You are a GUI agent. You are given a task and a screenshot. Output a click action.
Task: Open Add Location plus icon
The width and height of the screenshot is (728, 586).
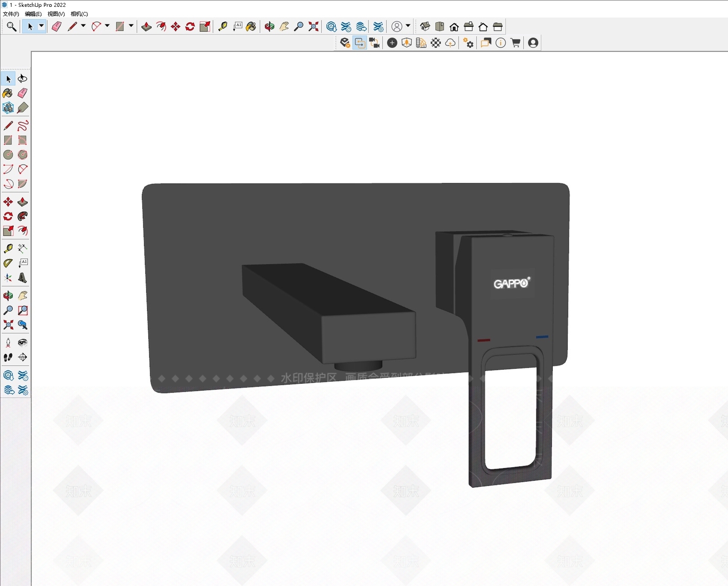[x=392, y=43]
